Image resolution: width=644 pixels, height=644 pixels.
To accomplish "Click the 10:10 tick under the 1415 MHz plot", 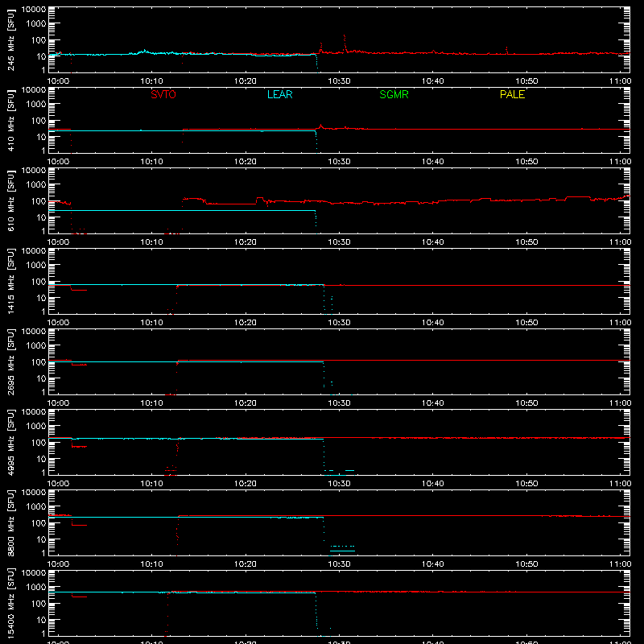I will coord(151,323).
